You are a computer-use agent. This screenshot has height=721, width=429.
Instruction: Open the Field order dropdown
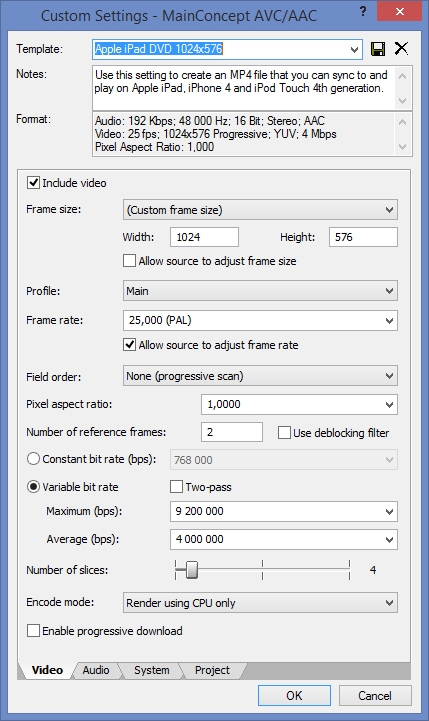260,376
